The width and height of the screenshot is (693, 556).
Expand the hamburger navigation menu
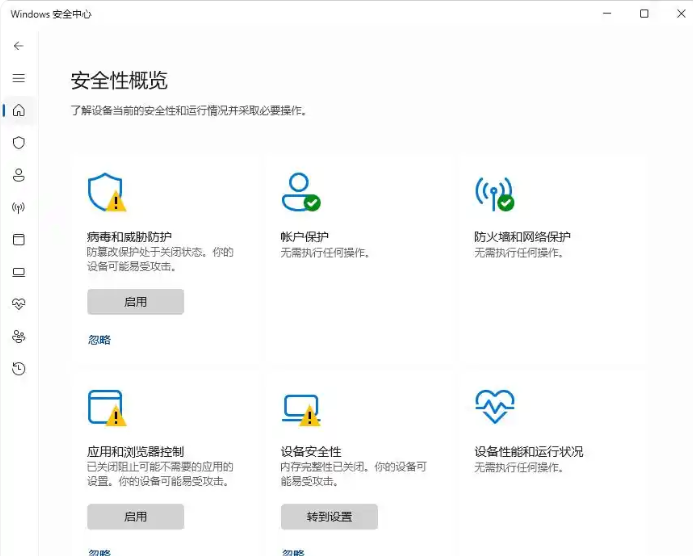pos(18,78)
